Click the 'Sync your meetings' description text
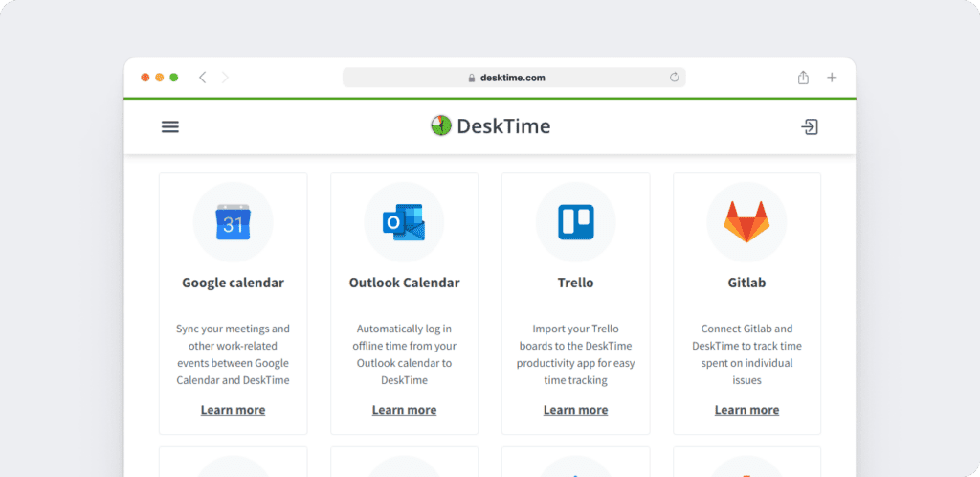The height and width of the screenshot is (477, 980). point(234,353)
